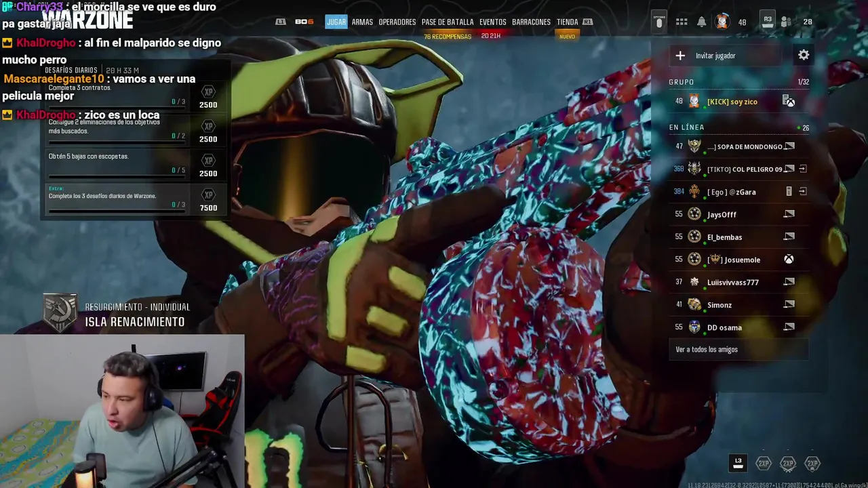Open the TIENDA tab

coord(567,22)
